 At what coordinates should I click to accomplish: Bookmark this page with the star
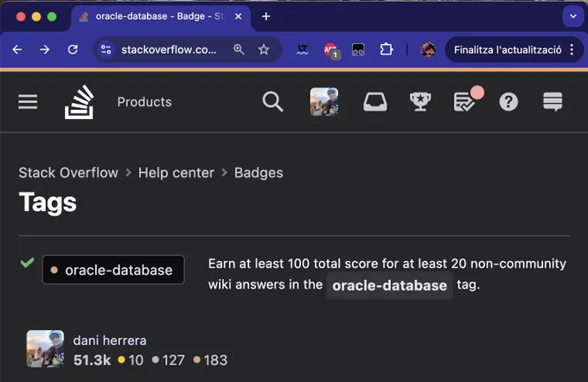(x=264, y=49)
